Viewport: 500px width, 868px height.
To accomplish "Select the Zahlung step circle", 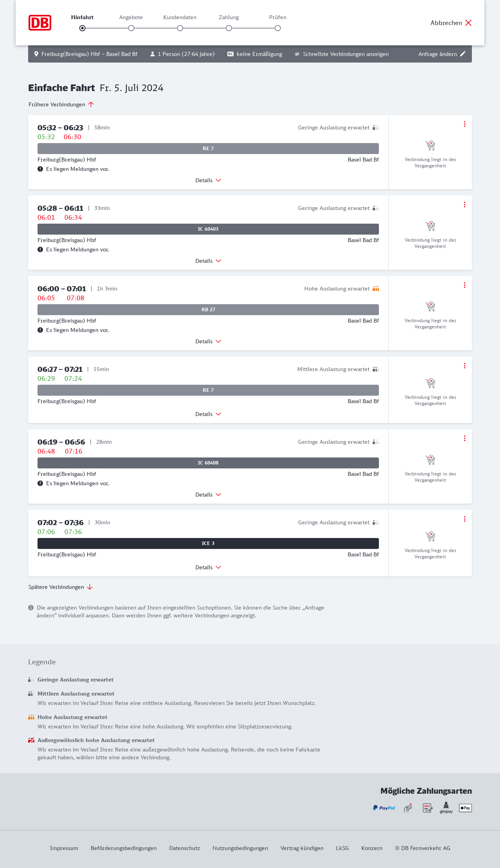I will (229, 28).
